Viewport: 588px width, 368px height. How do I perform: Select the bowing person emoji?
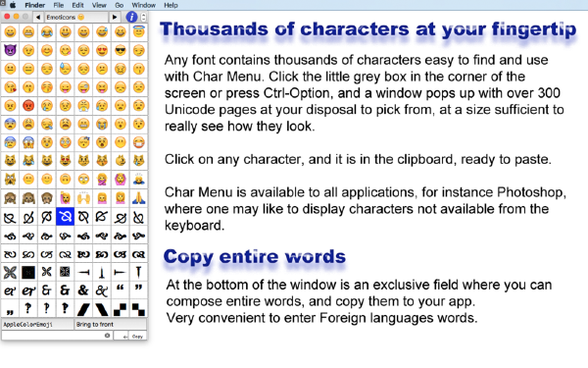point(139,180)
